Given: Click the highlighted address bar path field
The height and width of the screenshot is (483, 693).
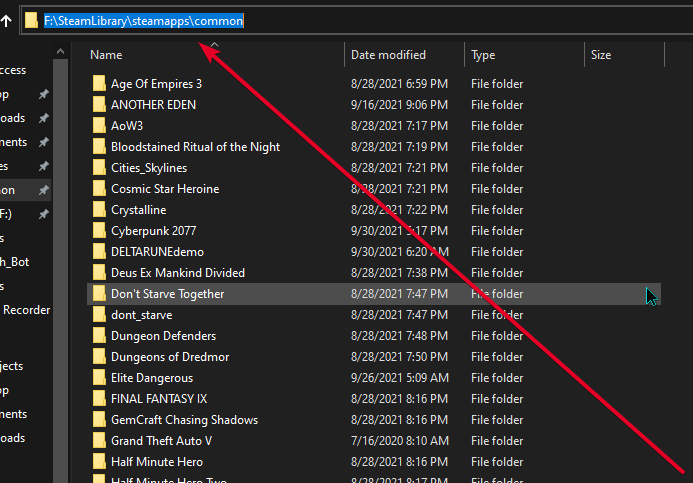Looking at the screenshot, I should click(x=144, y=21).
